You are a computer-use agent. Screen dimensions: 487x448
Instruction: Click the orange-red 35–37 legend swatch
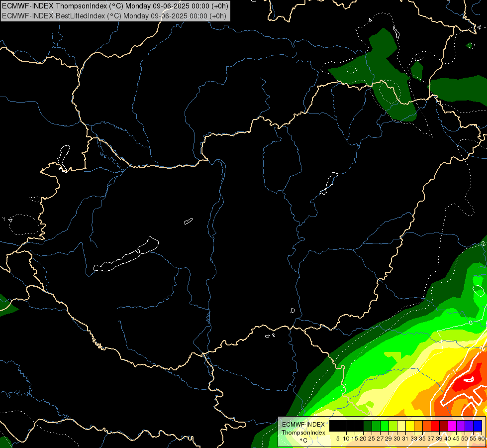427,426
